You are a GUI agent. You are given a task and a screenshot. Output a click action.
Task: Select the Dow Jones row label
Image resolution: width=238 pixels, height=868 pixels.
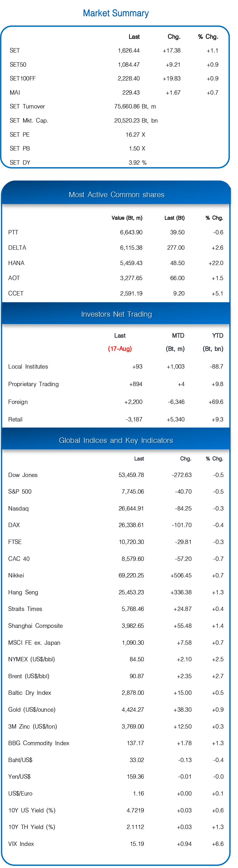point(23,475)
